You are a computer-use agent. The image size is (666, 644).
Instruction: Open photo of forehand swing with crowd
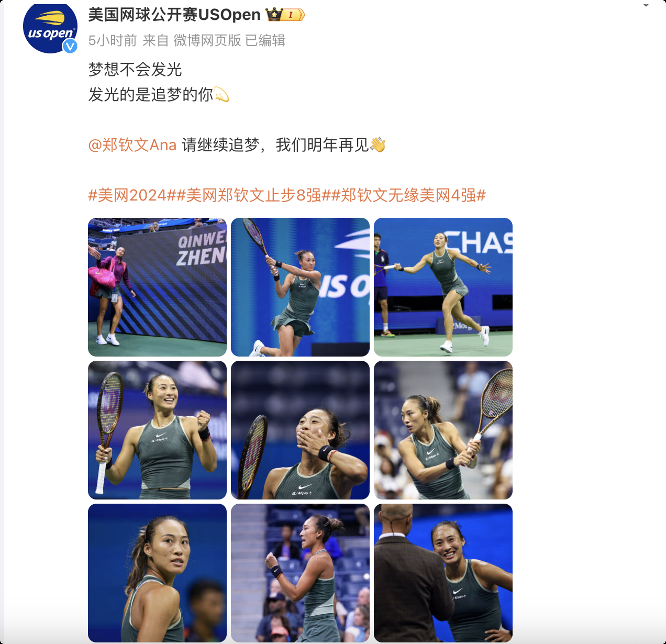(443, 430)
